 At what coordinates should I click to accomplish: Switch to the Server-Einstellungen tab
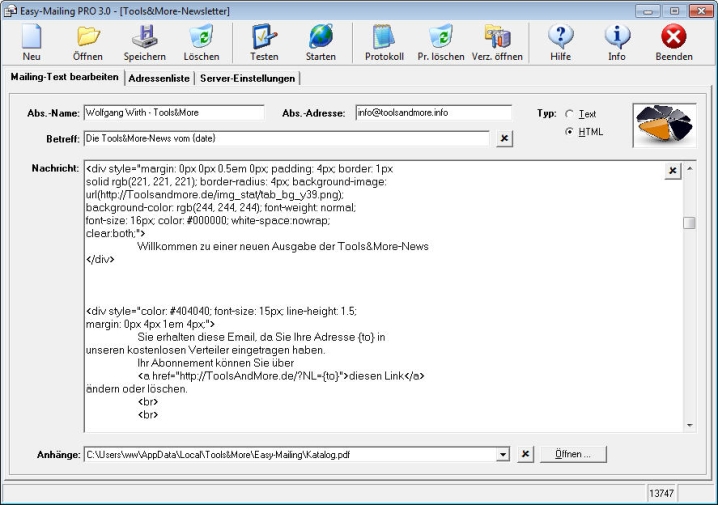247,77
